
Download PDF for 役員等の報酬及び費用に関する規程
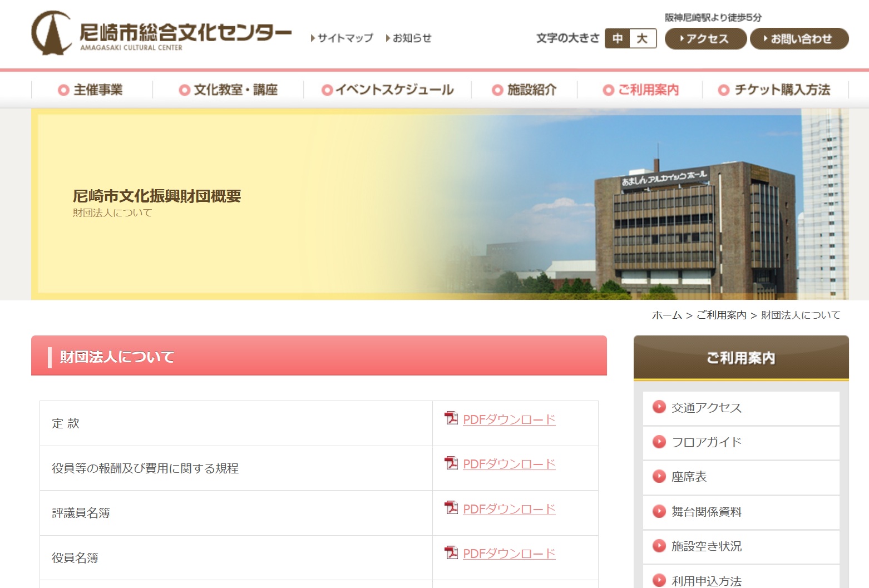508,464
